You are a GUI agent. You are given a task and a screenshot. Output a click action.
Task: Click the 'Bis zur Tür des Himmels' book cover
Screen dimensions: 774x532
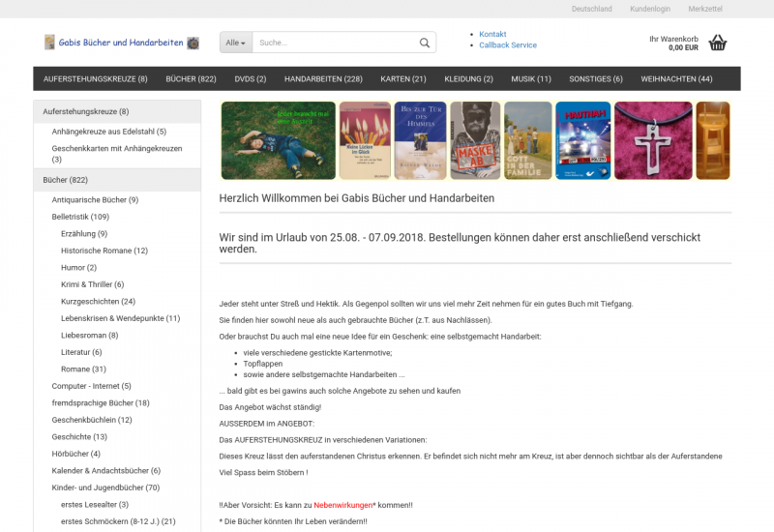[420, 140]
